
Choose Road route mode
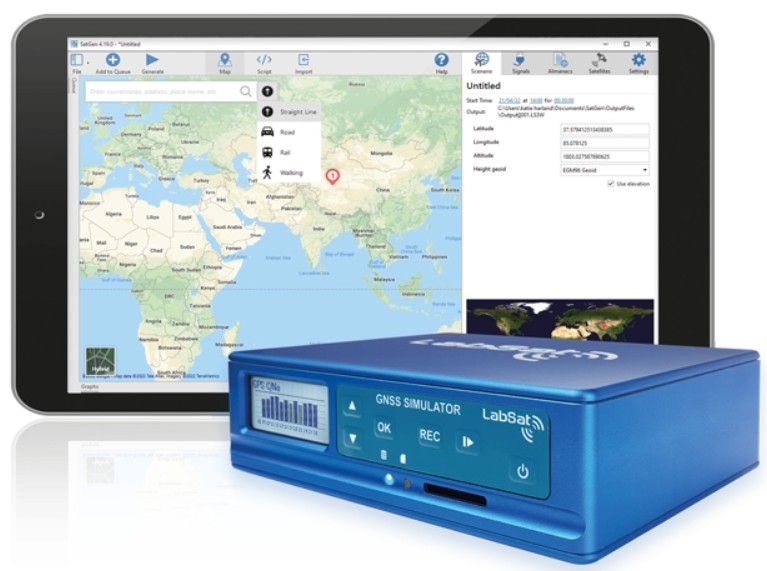[x=289, y=132]
